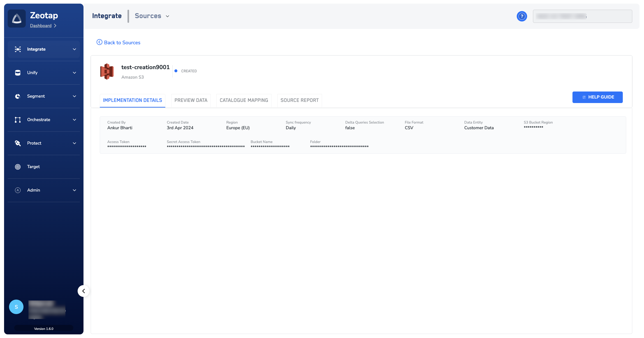Open Target from its bullseye icon

point(18,167)
